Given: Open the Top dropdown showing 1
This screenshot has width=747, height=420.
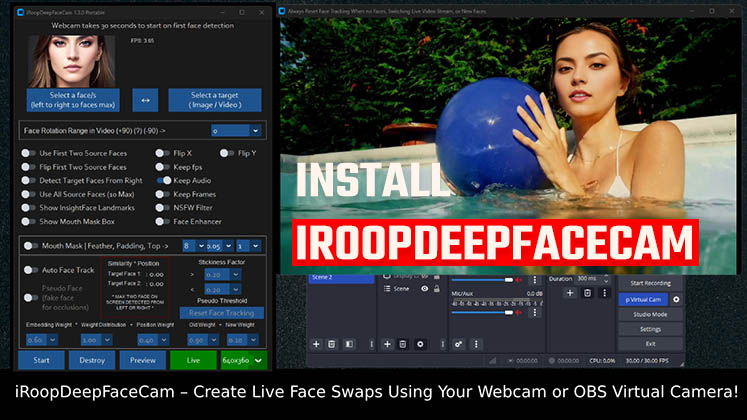Looking at the screenshot, I should coord(249,246).
